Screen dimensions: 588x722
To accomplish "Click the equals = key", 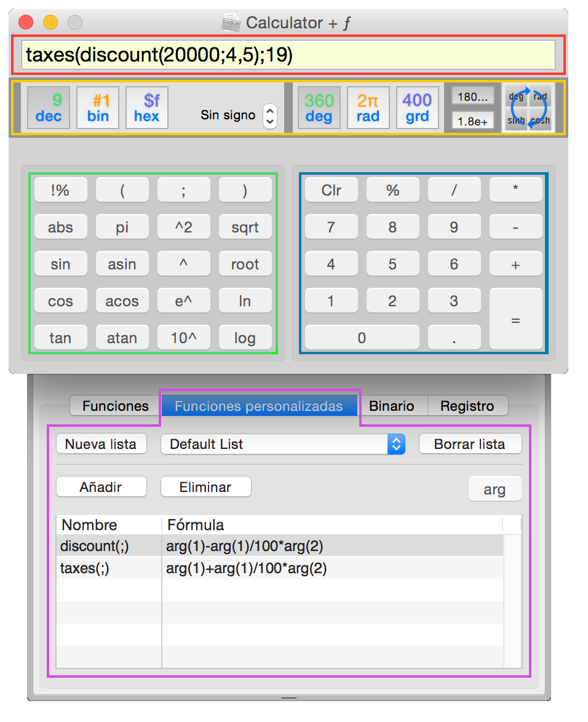I will click(x=515, y=319).
